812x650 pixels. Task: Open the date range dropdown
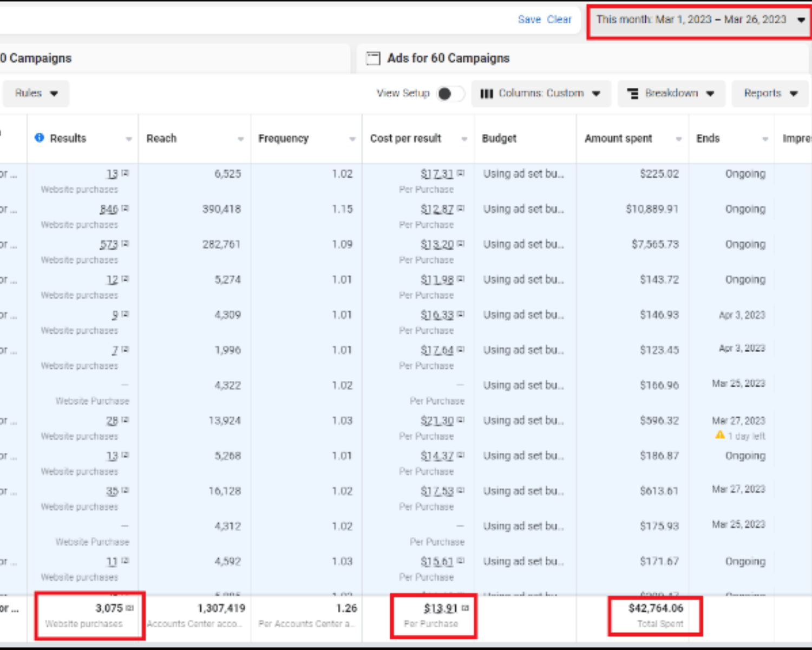click(x=699, y=20)
